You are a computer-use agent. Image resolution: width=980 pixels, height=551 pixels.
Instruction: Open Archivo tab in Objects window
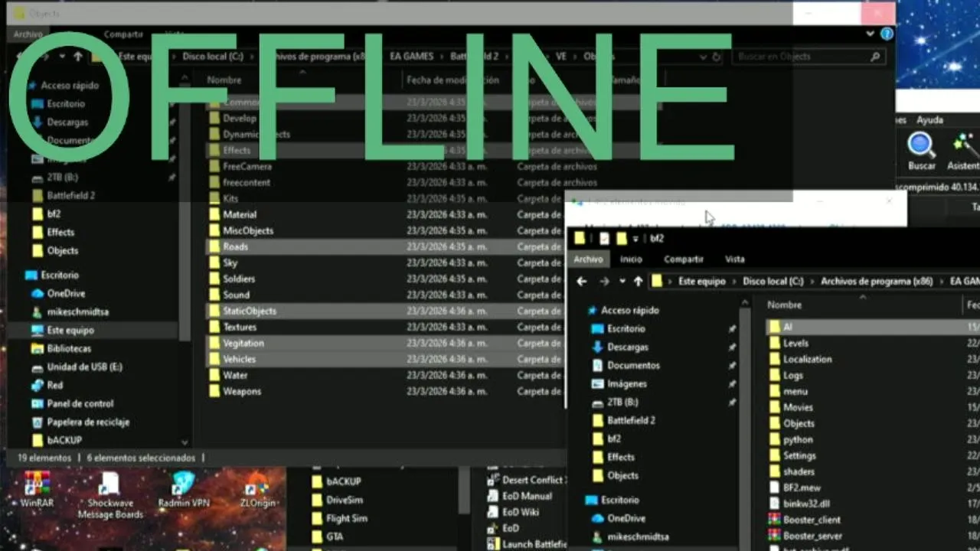(x=28, y=34)
